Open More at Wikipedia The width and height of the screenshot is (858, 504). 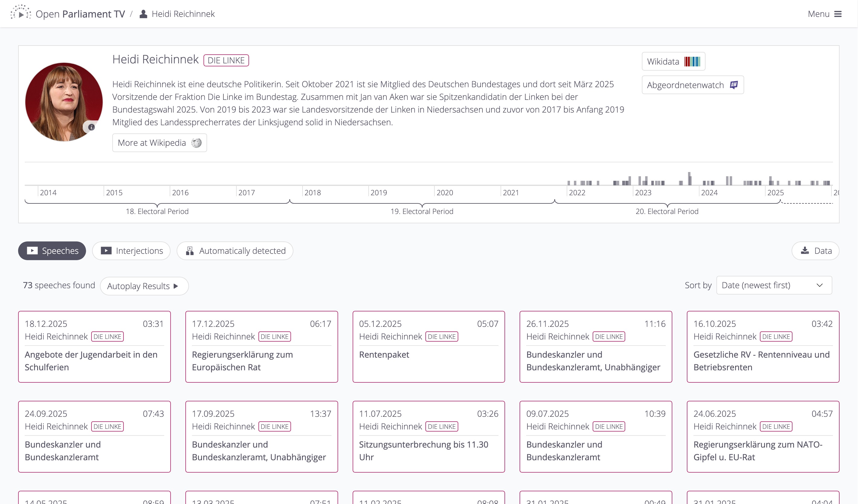coord(159,142)
